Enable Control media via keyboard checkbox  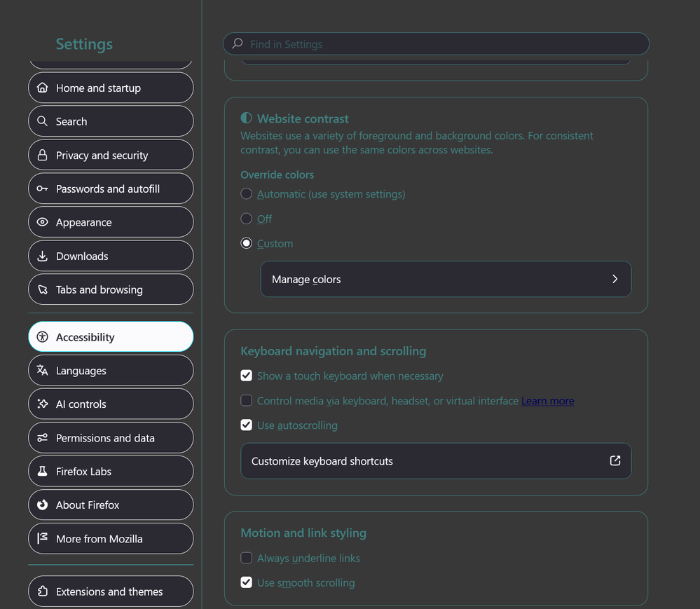247,400
